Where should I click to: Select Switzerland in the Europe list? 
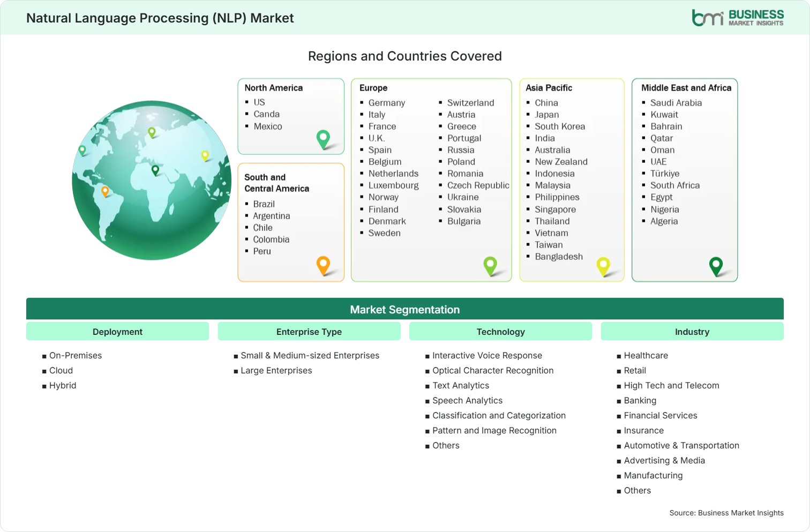tap(471, 103)
